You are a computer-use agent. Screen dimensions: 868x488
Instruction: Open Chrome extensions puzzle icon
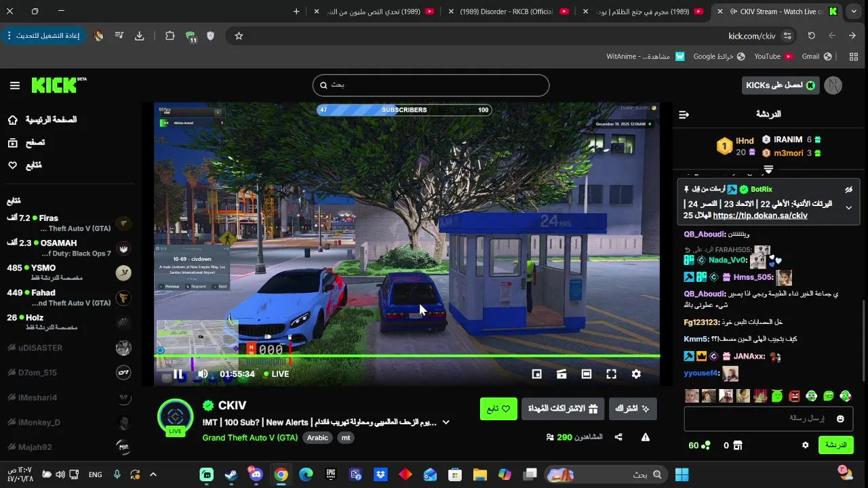click(x=170, y=36)
